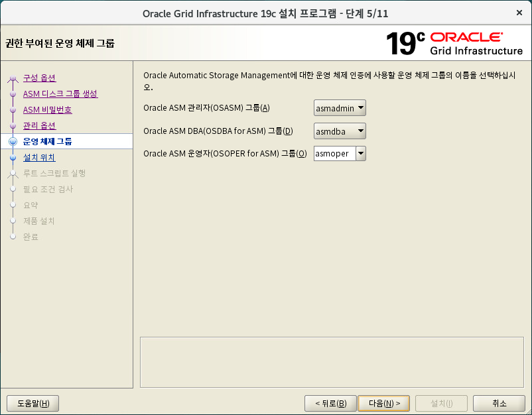This screenshot has width=532, height=415.
Task: Go to the 구성 옵션 step link
Action: click(x=39, y=78)
